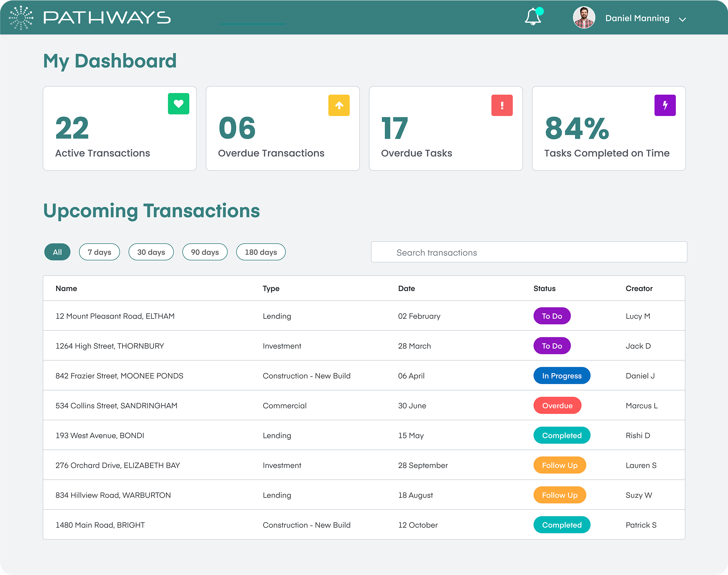Click the yellow up-arrow icon on Overdue Transactions
Screen dimensions: 728x575
tap(339, 106)
